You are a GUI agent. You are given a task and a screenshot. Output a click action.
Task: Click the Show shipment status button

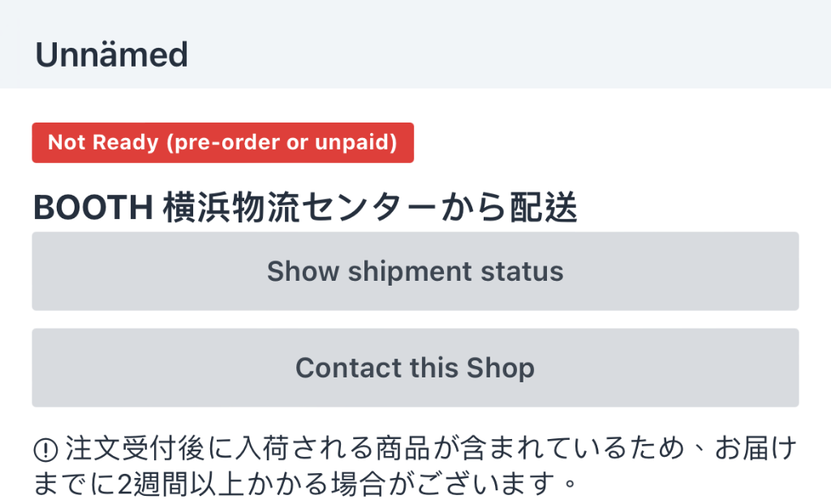(x=415, y=271)
